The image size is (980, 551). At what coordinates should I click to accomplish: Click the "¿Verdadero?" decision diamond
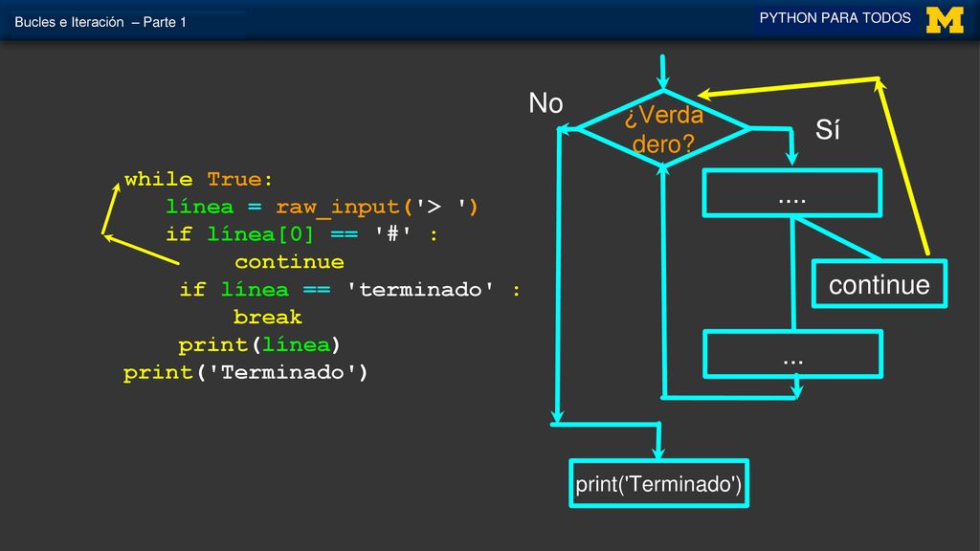coord(663,129)
